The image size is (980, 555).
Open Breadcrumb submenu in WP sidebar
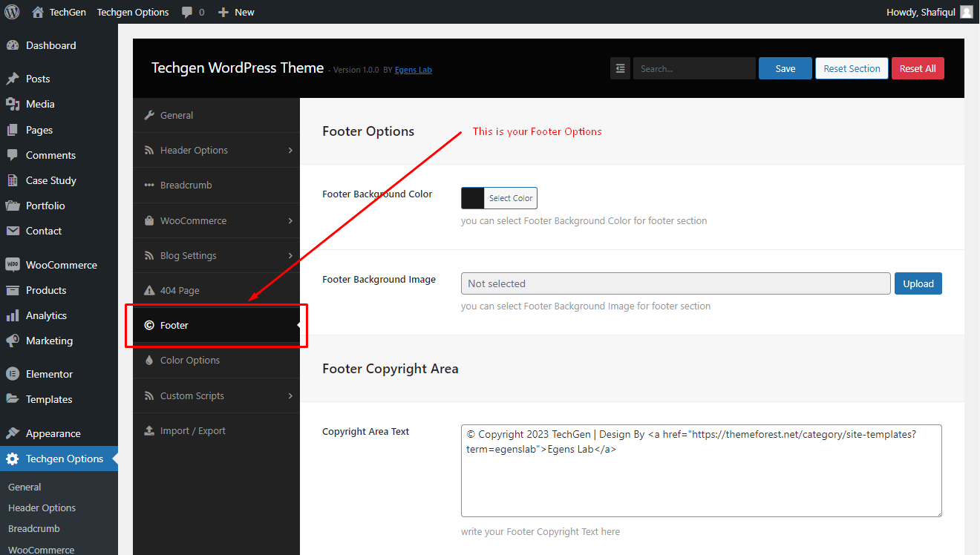click(34, 528)
